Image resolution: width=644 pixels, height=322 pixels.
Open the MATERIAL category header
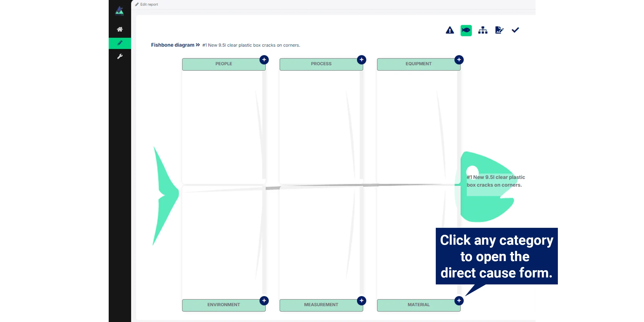(x=418, y=305)
